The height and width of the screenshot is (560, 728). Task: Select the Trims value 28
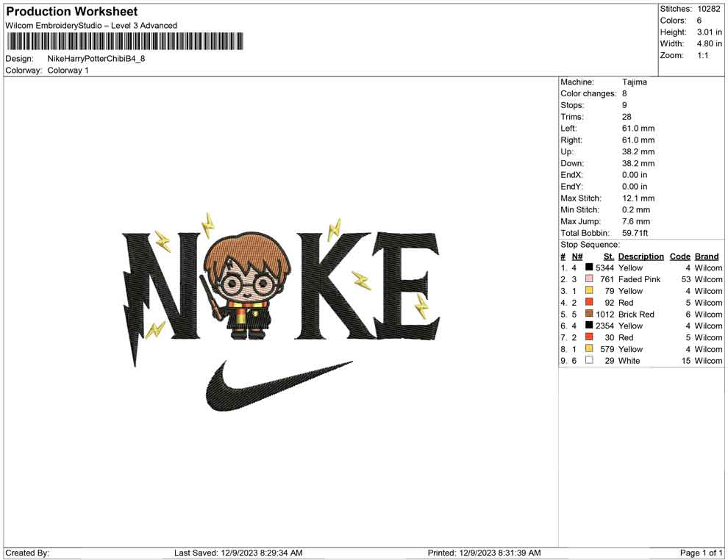(627, 117)
